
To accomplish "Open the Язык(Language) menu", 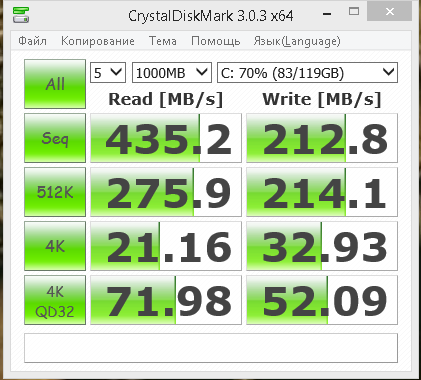I will coord(297,41).
